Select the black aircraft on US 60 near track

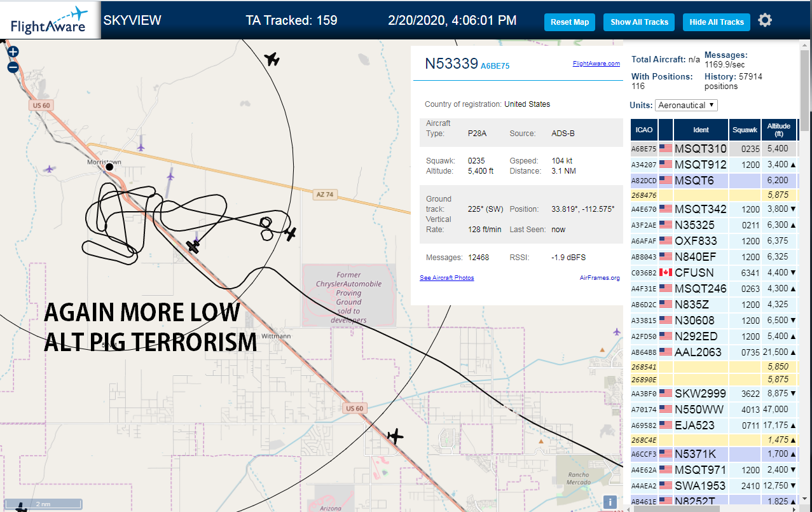[193, 246]
